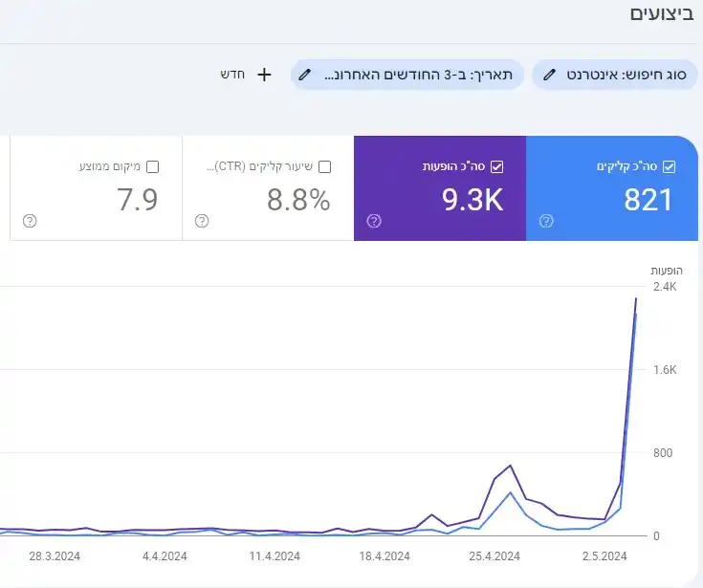Click the plus icon to add a filter

tap(265, 75)
